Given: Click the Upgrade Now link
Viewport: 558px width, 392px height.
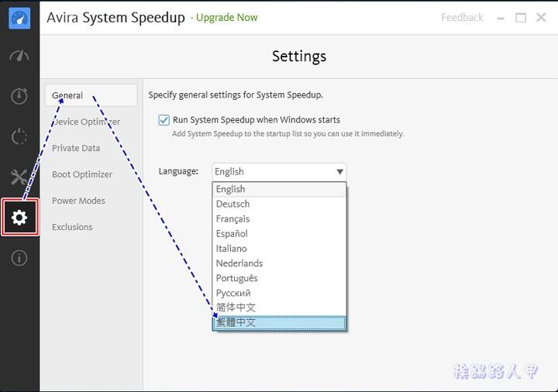Looking at the screenshot, I should tap(226, 17).
